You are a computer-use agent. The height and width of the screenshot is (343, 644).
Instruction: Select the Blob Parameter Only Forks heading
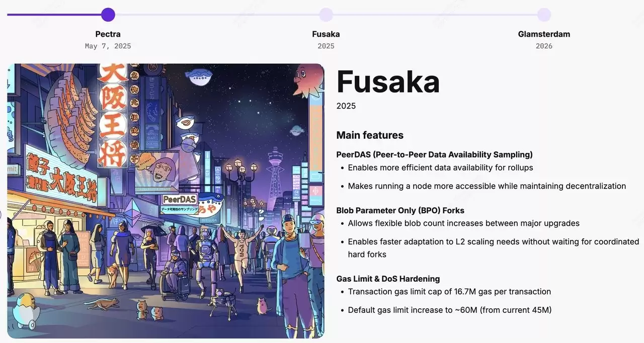[x=400, y=210]
